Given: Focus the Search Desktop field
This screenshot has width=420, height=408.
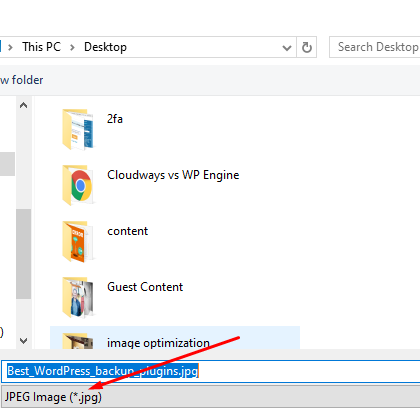Looking at the screenshot, I should pyautogui.click(x=375, y=47).
